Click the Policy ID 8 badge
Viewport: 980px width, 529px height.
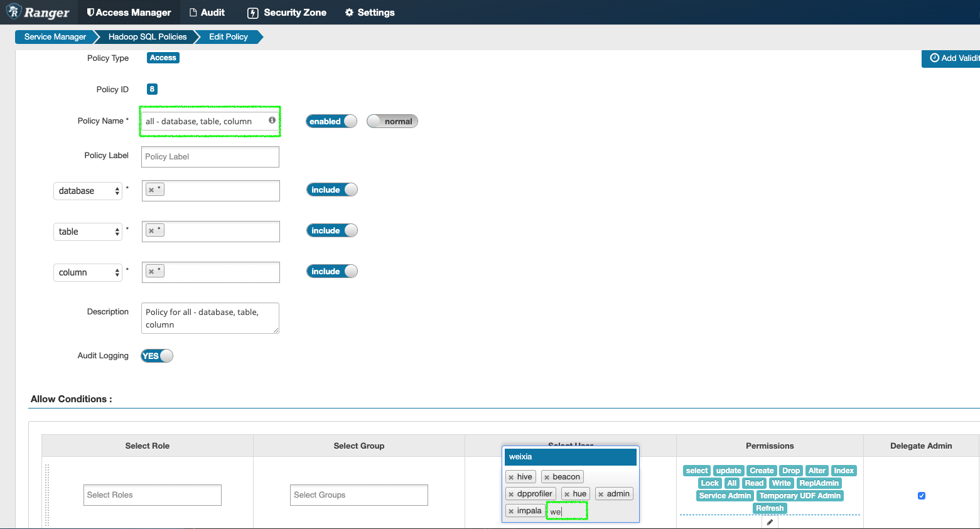coord(152,89)
